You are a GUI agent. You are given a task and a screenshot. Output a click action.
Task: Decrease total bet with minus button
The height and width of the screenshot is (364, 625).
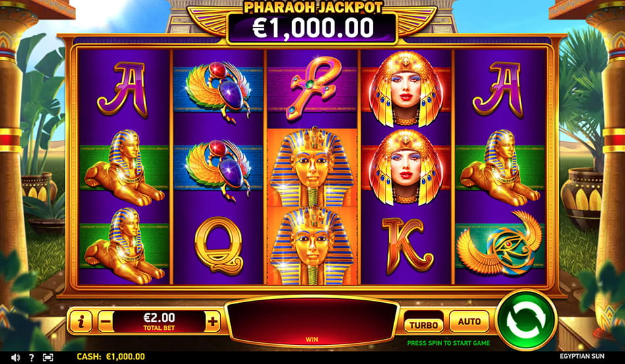106,321
